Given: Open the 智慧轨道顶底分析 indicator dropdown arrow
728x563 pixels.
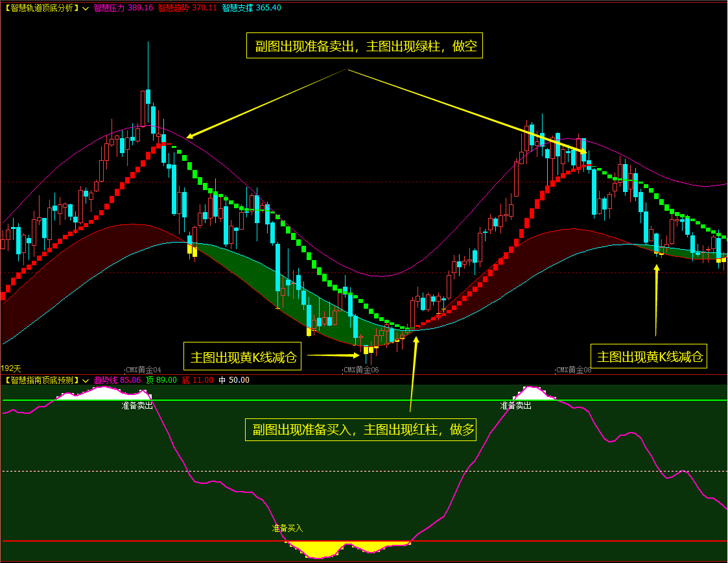Looking at the screenshot, I should [x=86, y=8].
